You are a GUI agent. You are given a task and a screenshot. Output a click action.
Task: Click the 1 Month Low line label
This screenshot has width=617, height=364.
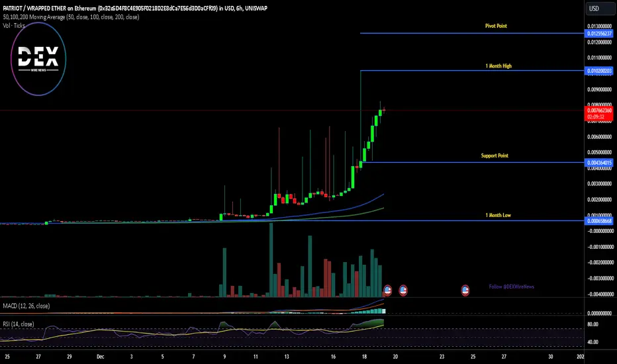[x=498, y=215]
